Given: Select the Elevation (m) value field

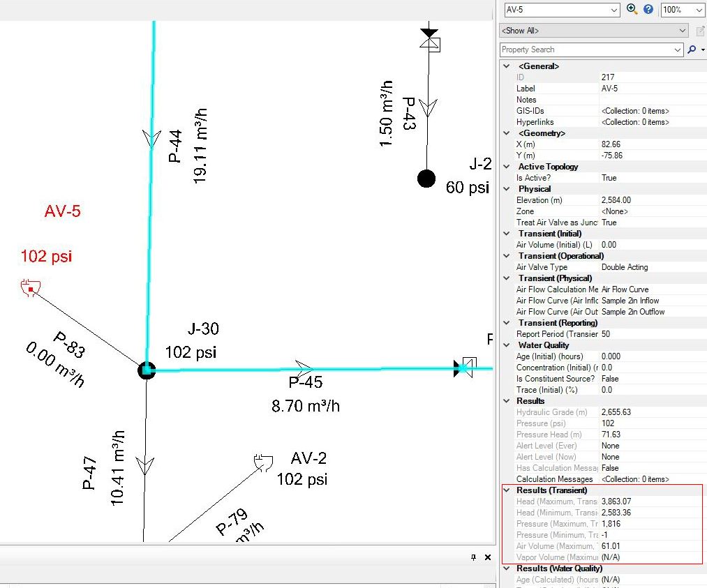Looking at the screenshot, I should [x=653, y=200].
